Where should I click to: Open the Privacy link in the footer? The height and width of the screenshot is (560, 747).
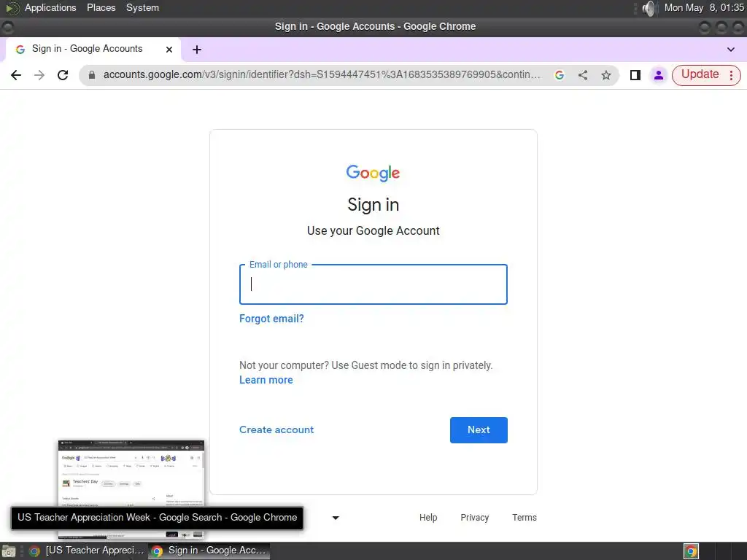pyautogui.click(x=474, y=518)
